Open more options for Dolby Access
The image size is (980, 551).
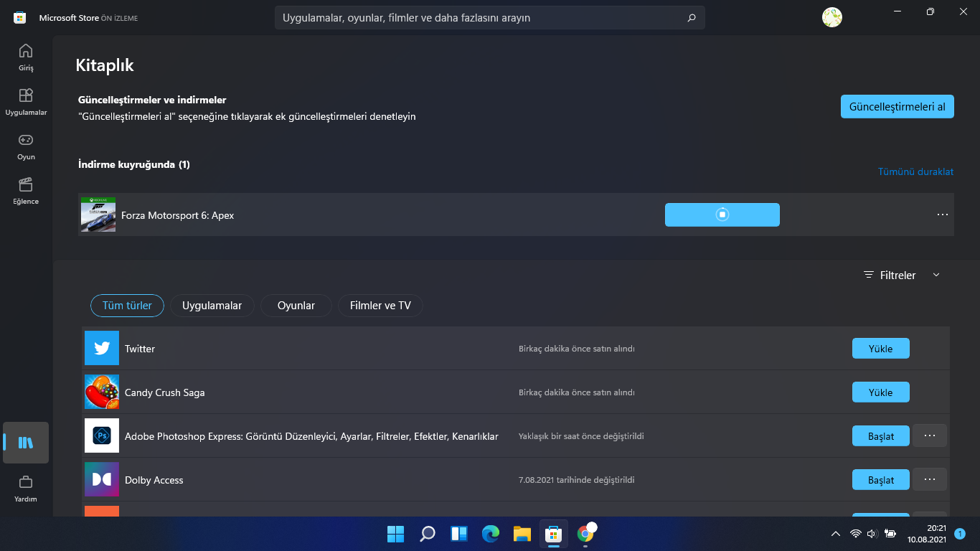pyautogui.click(x=930, y=479)
